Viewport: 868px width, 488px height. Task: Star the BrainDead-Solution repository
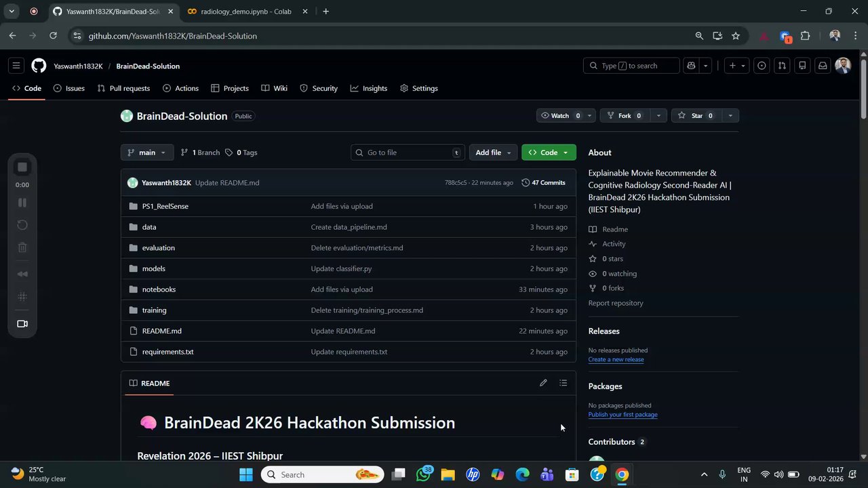point(696,116)
